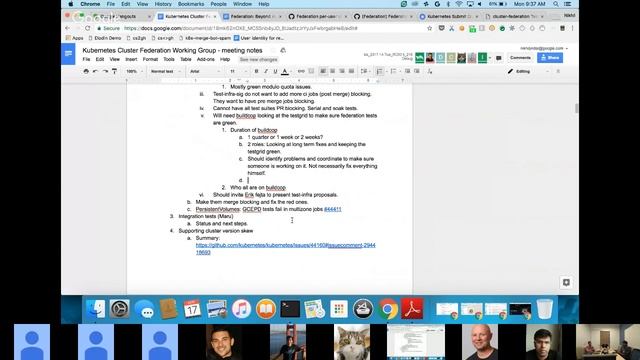Select left align
Viewport: 640px width, 360px height.
coord(323,71)
